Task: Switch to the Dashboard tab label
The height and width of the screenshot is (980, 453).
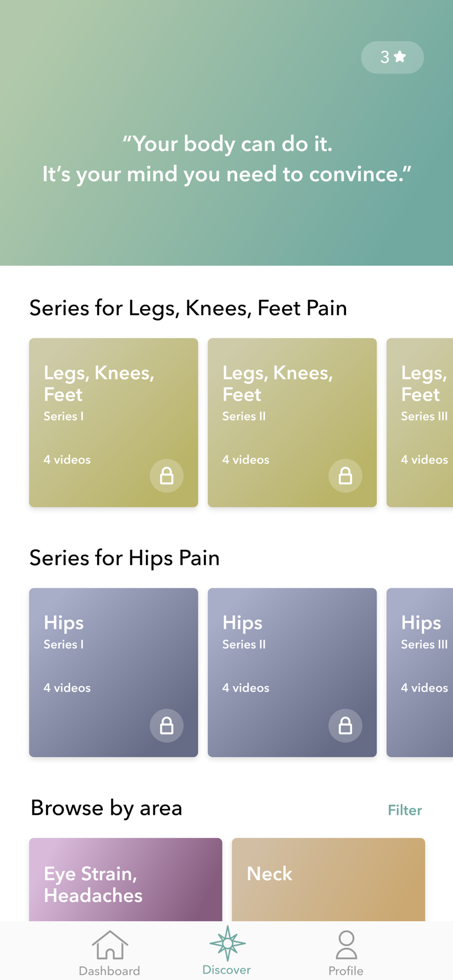Action: click(x=110, y=971)
